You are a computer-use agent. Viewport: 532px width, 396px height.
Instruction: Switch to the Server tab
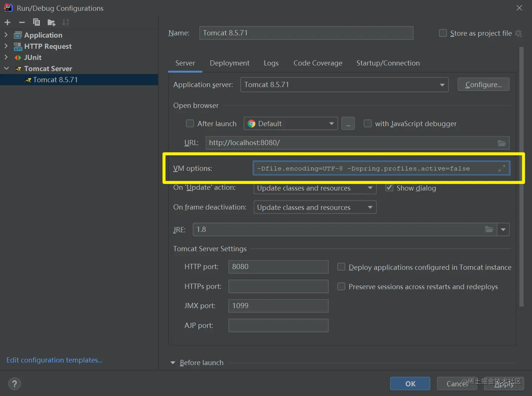[185, 63]
